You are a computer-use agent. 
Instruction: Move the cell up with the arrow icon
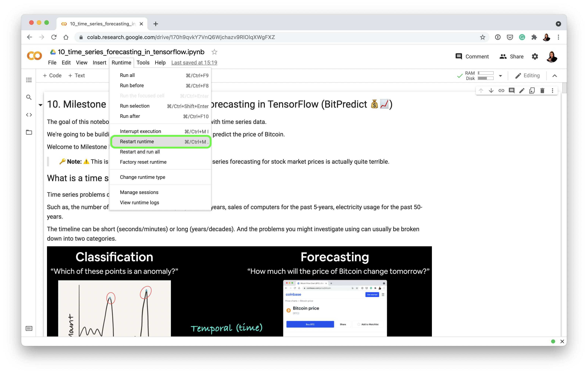pyautogui.click(x=481, y=91)
